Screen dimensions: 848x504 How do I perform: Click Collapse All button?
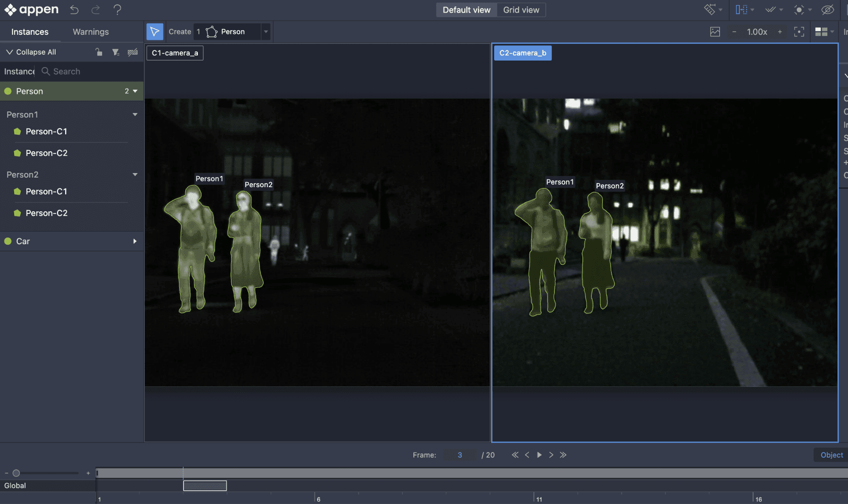point(31,52)
